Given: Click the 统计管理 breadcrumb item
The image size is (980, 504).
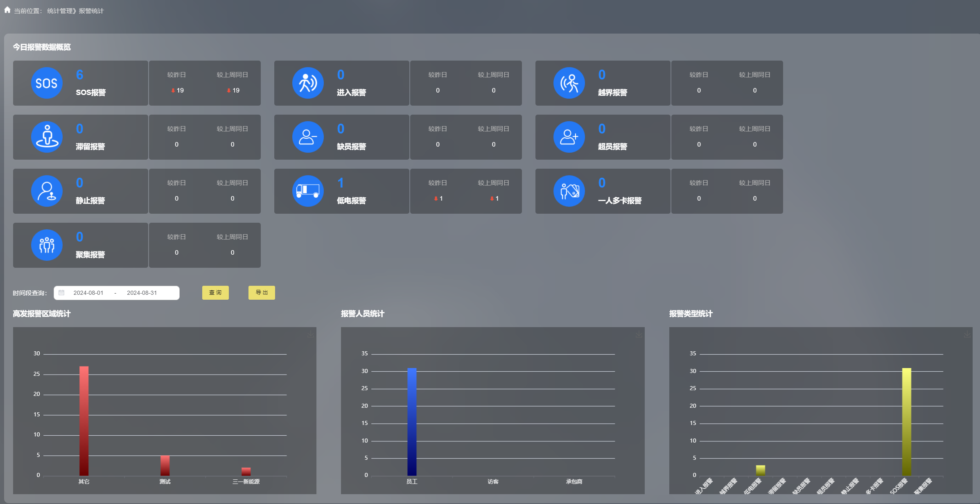Looking at the screenshot, I should [60, 11].
